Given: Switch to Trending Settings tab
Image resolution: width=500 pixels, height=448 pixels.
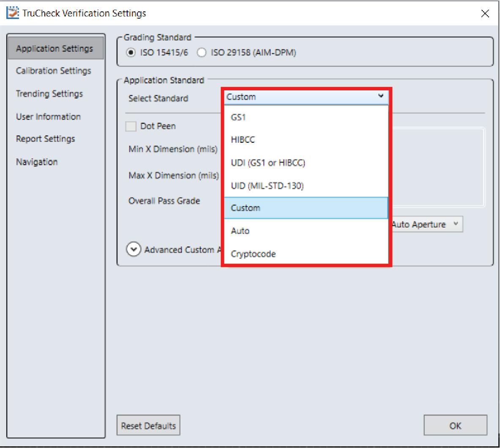Looking at the screenshot, I should (x=49, y=94).
